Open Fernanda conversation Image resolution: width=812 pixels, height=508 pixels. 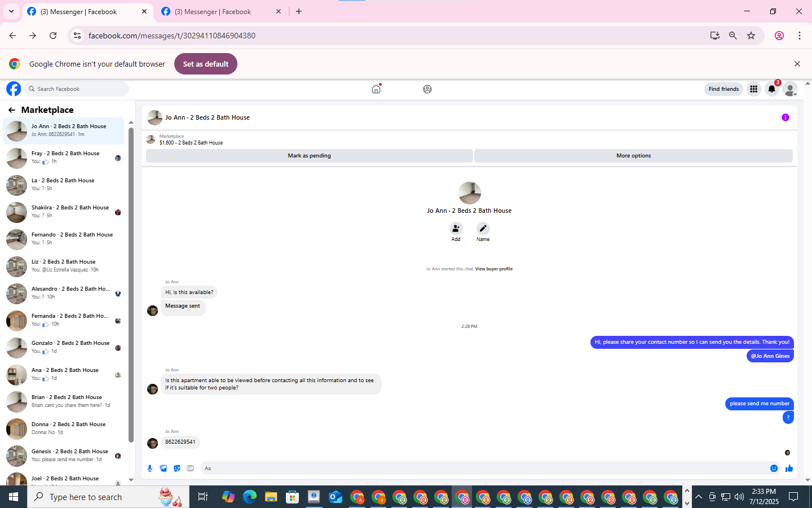tap(64, 321)
